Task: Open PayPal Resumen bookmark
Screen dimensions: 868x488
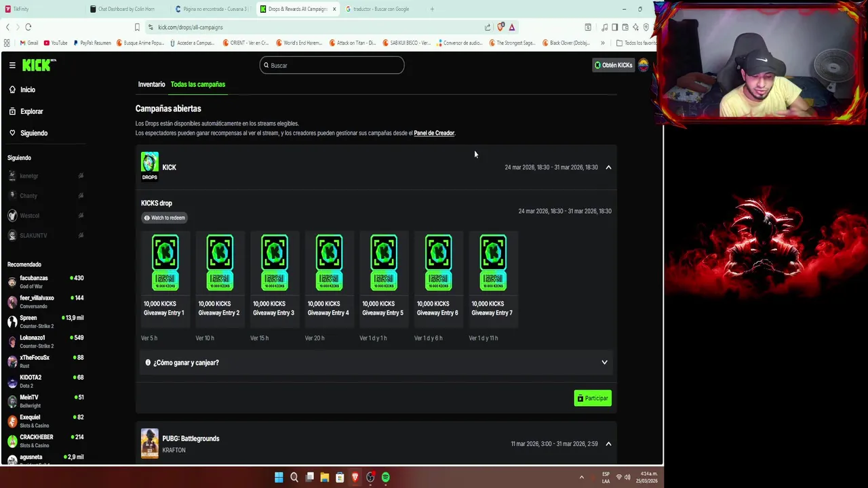Action: [x=92, y=43]
